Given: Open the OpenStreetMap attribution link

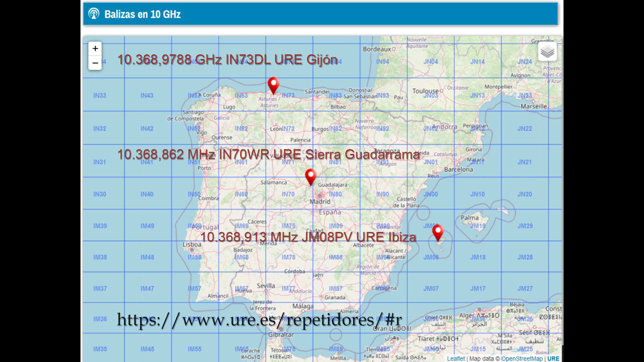Looking at the screenshot, I should [x=522, y=358].
